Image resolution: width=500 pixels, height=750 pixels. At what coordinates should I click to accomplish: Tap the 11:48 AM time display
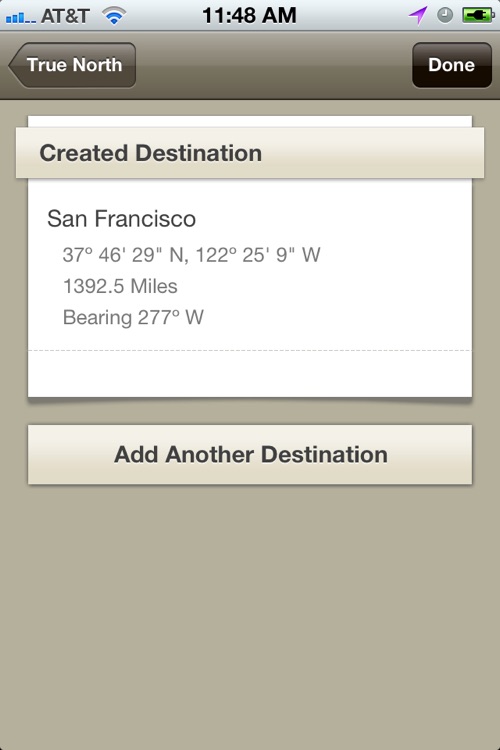249,15
